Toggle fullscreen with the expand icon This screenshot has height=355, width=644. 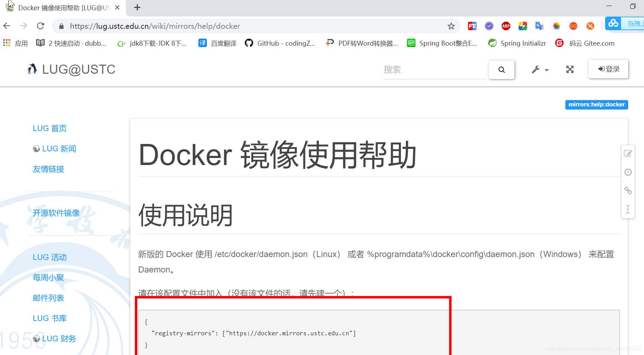[570, 69]
